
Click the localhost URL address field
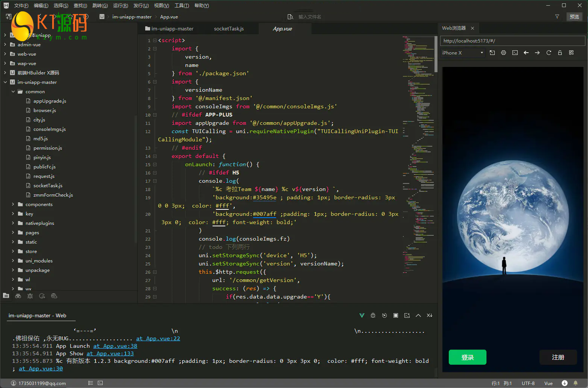[x=512, y=41]
